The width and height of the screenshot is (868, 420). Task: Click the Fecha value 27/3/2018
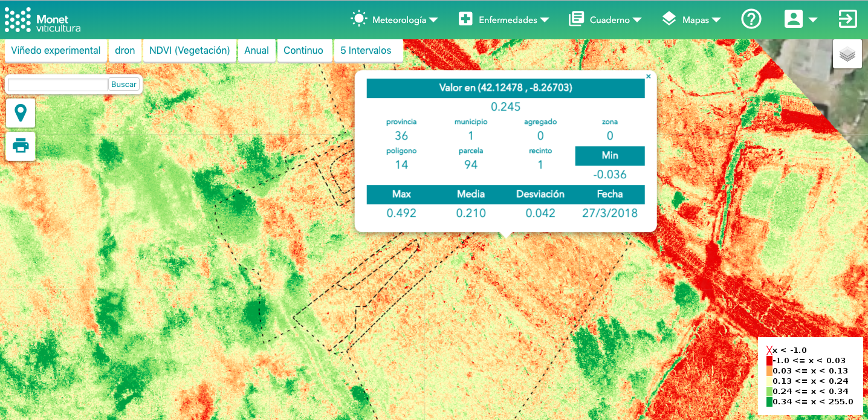pyautogui.click(x=610, y=213)
